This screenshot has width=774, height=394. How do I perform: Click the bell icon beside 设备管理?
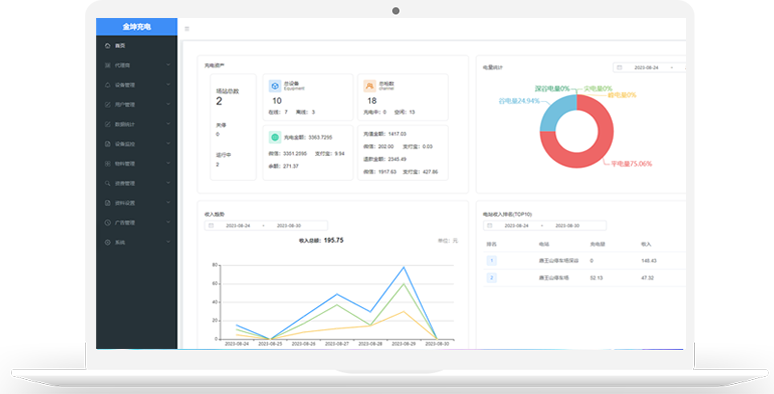pos(108,85)
